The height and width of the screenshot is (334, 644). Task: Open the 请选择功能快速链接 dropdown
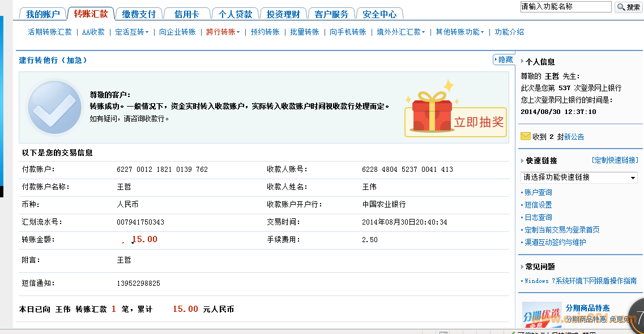pyautogui.click(x=579, y=177)
